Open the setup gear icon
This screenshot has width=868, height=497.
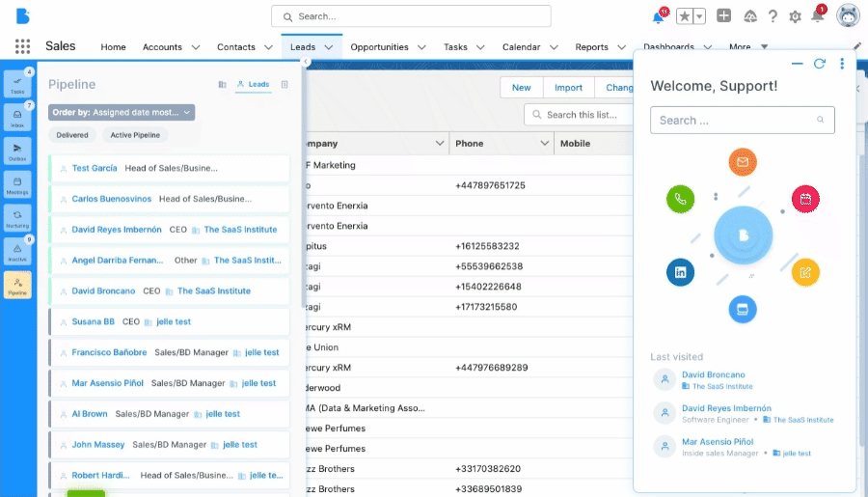[x=795, y=16]
